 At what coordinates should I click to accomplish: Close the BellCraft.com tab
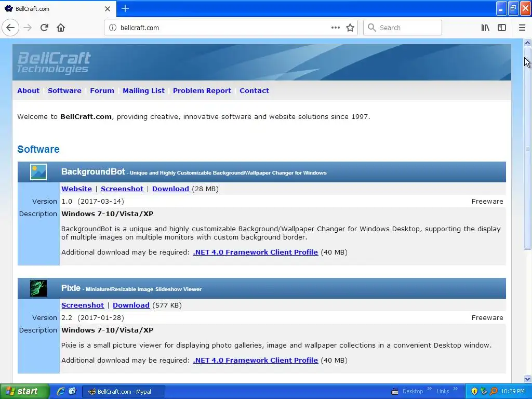tap(107, 9)
